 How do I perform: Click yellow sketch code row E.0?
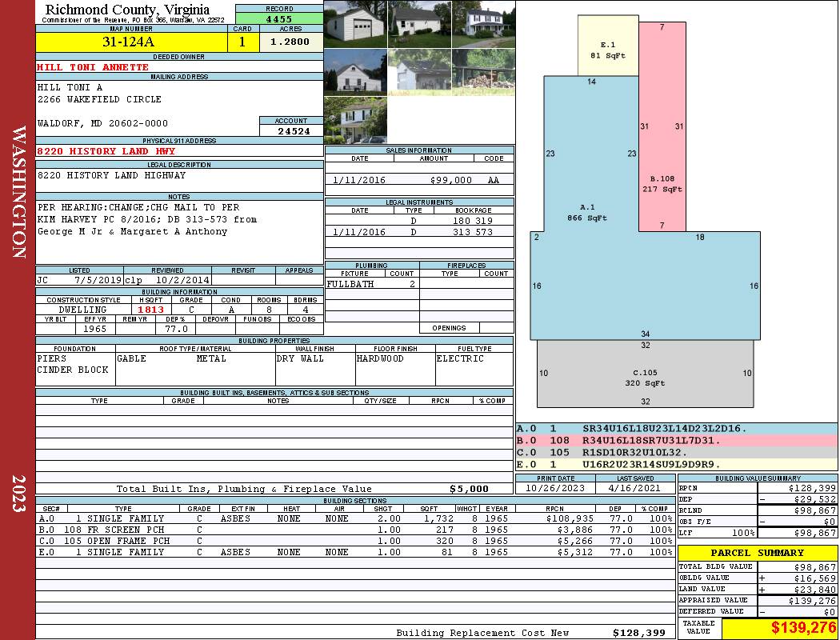click(x=677, y=464)
